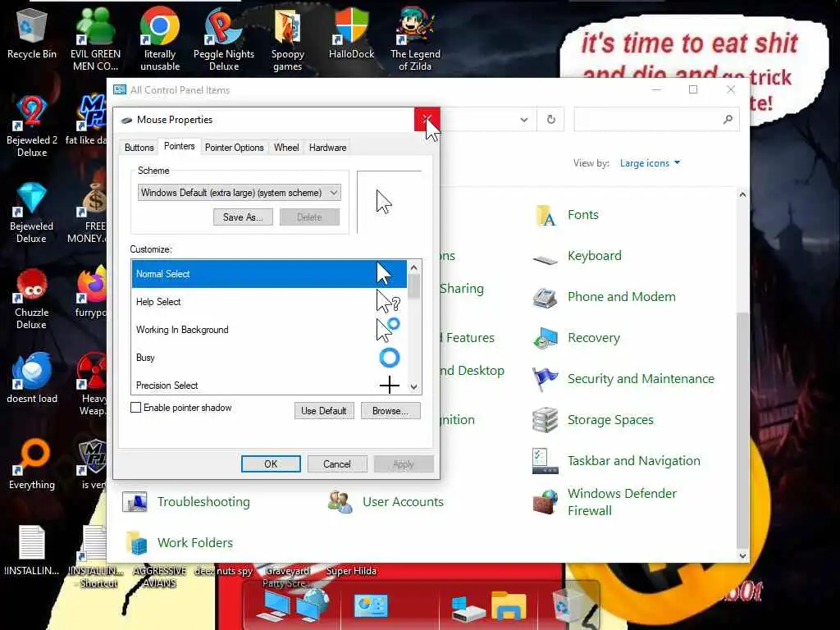Select Working In Background pointer row
840x630 pixels.
click(x=269, y=330)
